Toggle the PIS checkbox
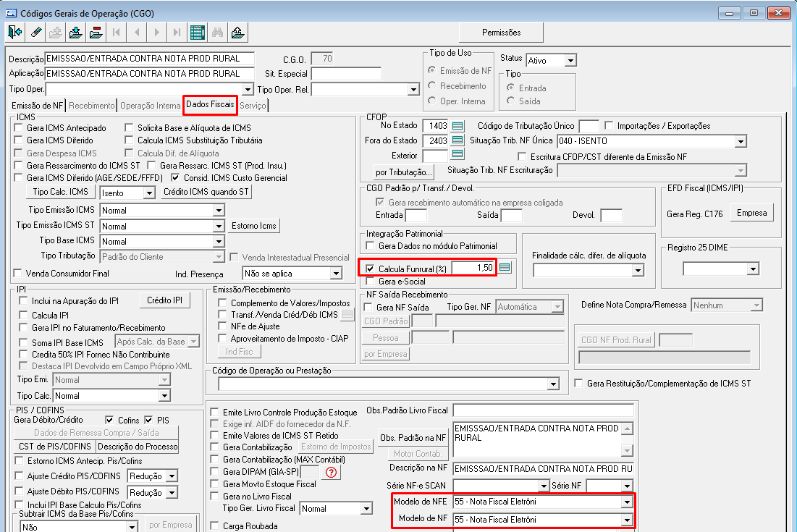This screenshot has height=532, width=797. tap(148, 420)
